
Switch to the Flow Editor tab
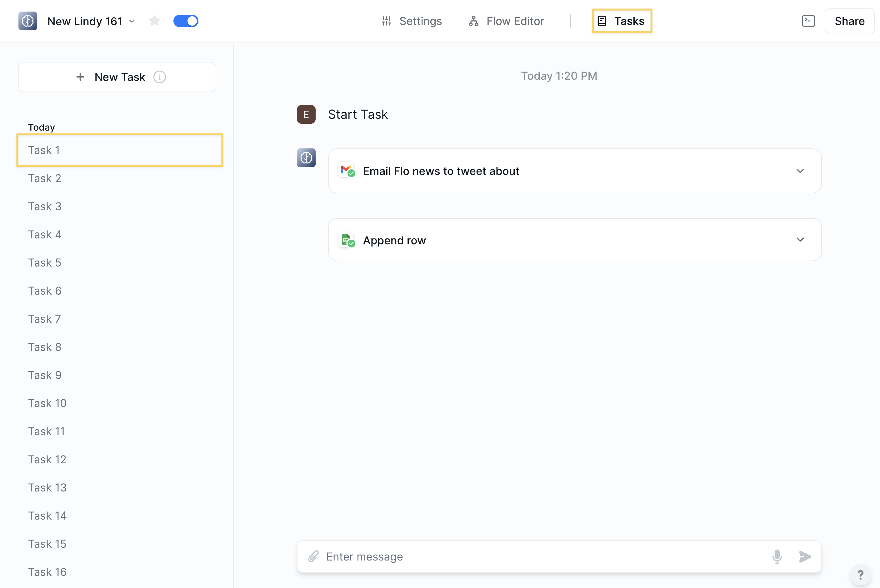(506, 21)
